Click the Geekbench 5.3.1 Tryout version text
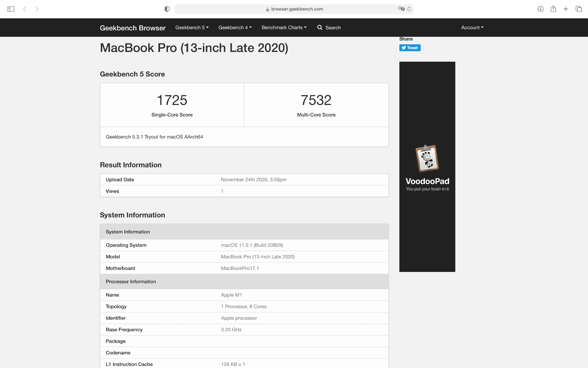 tap(154, 137)
